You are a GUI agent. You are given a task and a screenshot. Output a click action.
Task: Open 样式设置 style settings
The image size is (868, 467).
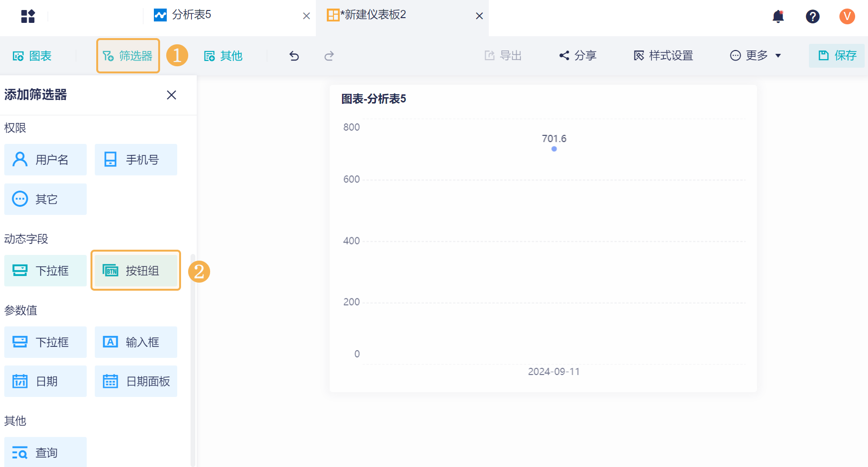(x=663, y=56)
